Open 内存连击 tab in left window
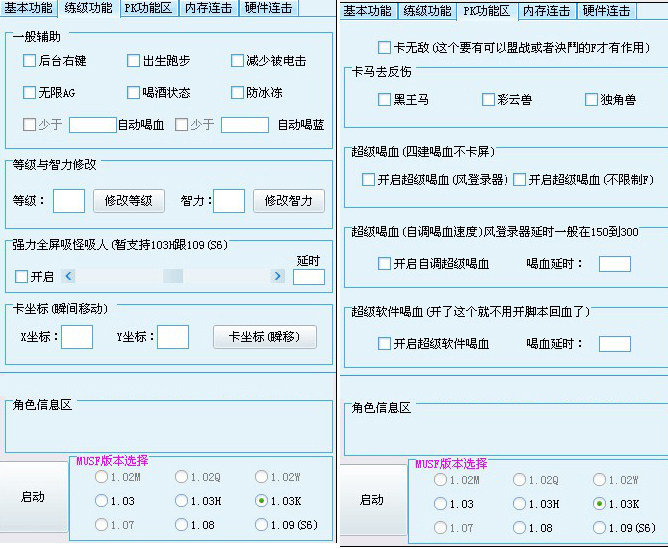 [209, 8]
